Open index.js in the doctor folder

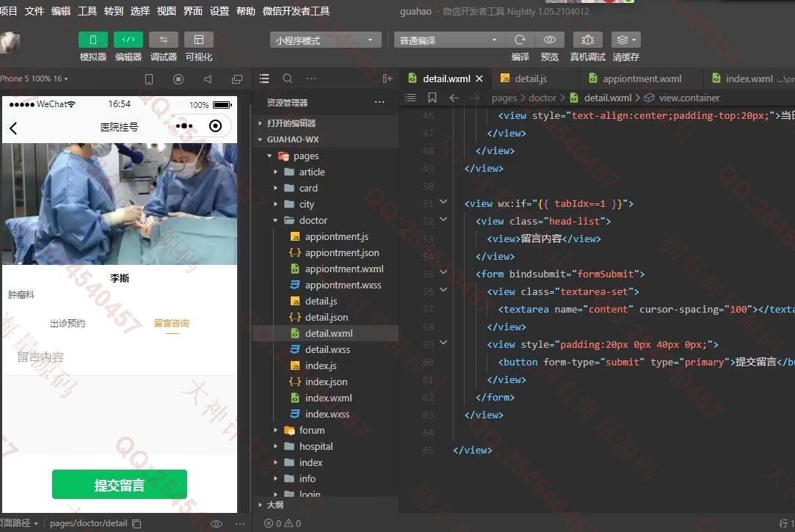tap(324, 366)
